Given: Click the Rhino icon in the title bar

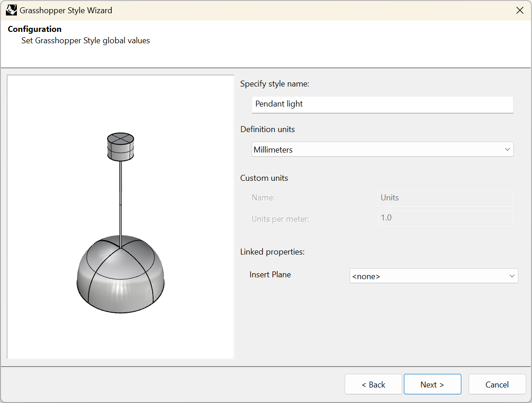Looking at the screenshot, I should point(11,10).
